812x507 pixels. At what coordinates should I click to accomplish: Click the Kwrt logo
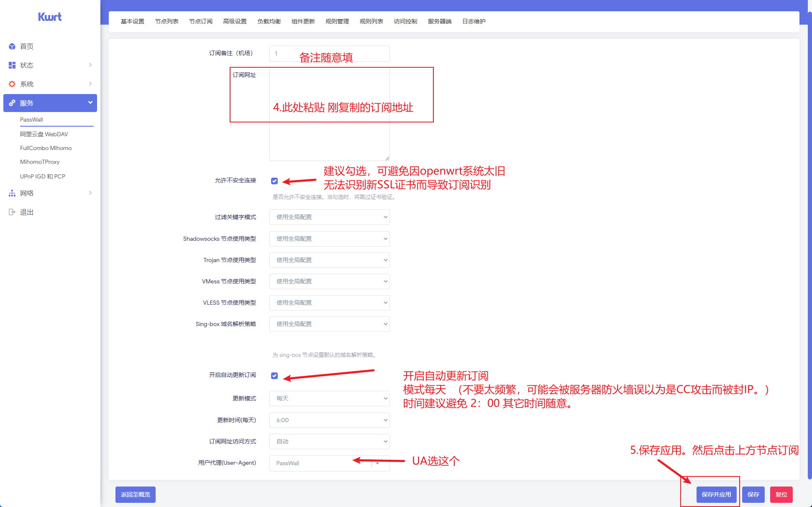point(49,17)
